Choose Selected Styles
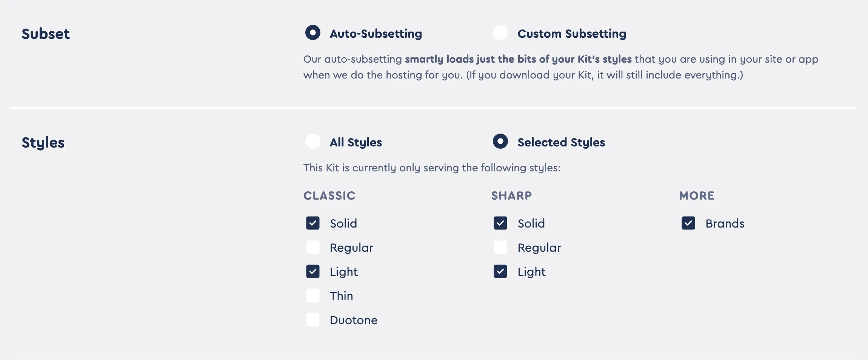This screenshot has height=360, width=868. (500, 142)
